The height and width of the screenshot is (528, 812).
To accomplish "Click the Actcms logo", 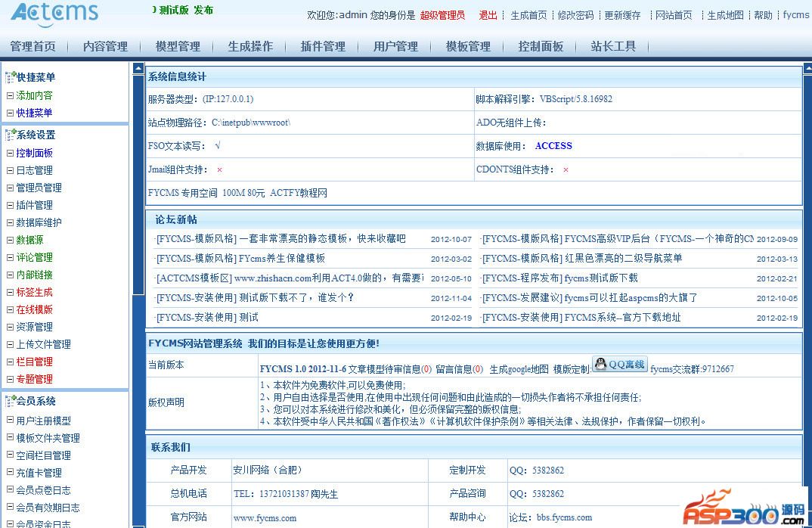I will [54, 14].
